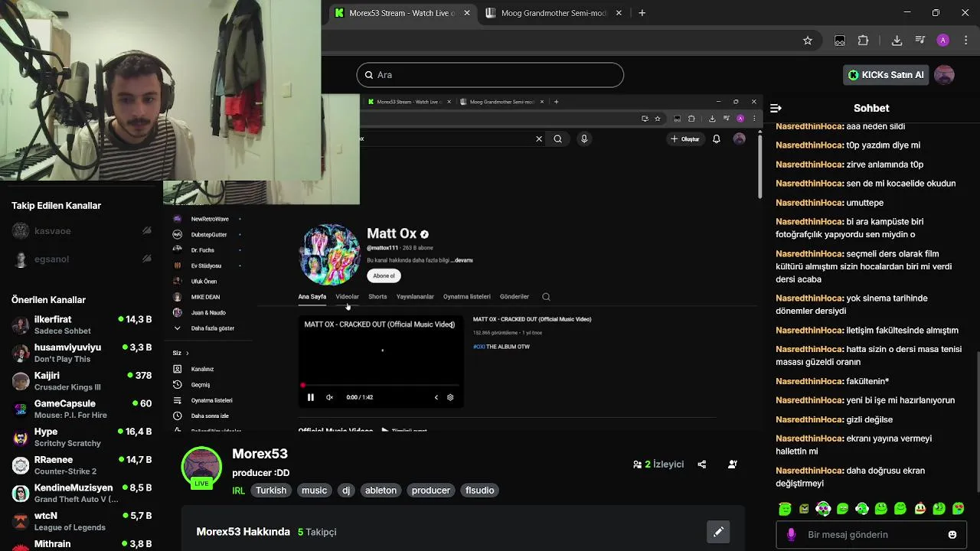Open YouTube player settings gear
The width and height of the screenshot is (980, 551).
[x=450, y=397]
